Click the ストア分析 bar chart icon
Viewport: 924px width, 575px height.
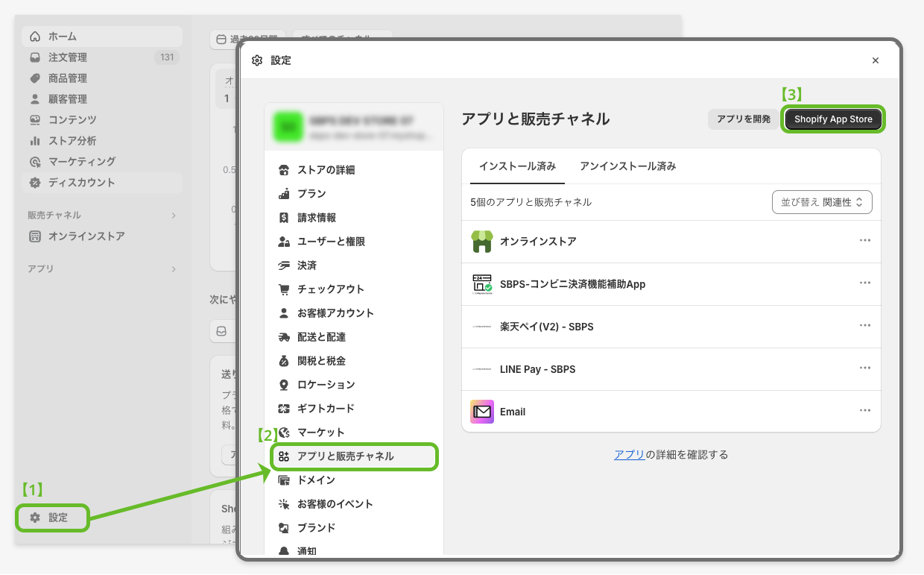tap(35, 141)
